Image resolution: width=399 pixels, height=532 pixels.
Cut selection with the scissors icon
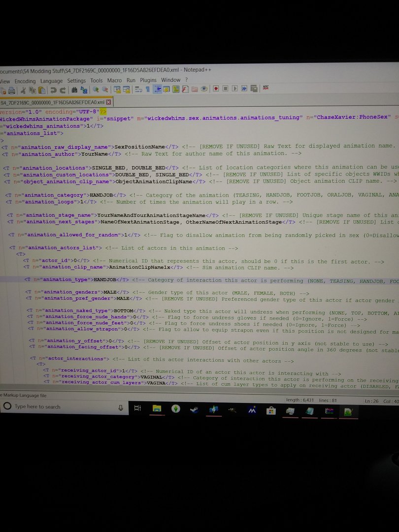pos(24,90)
